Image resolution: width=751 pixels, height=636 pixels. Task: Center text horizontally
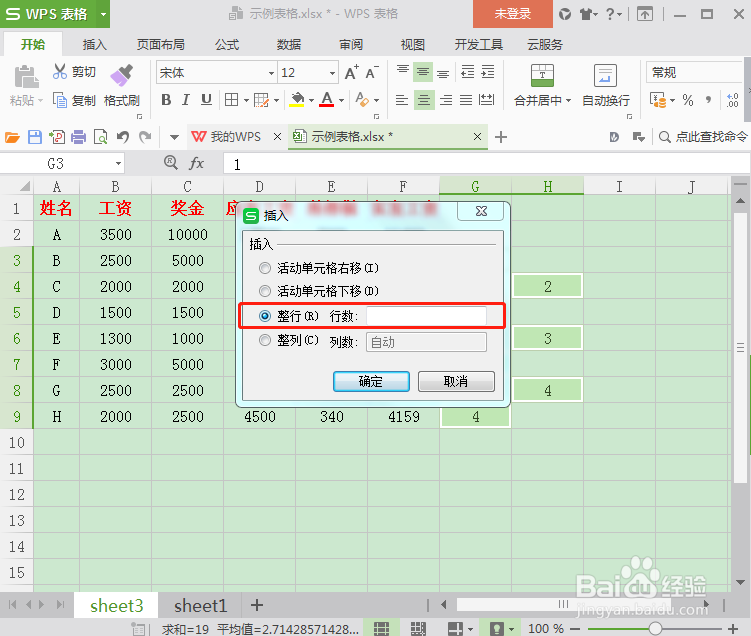423,100
